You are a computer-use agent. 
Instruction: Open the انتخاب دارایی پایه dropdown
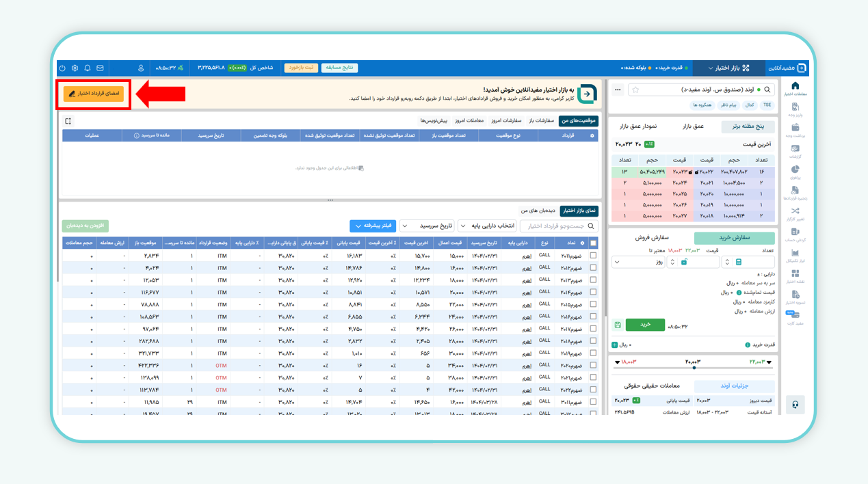(489, 226)
